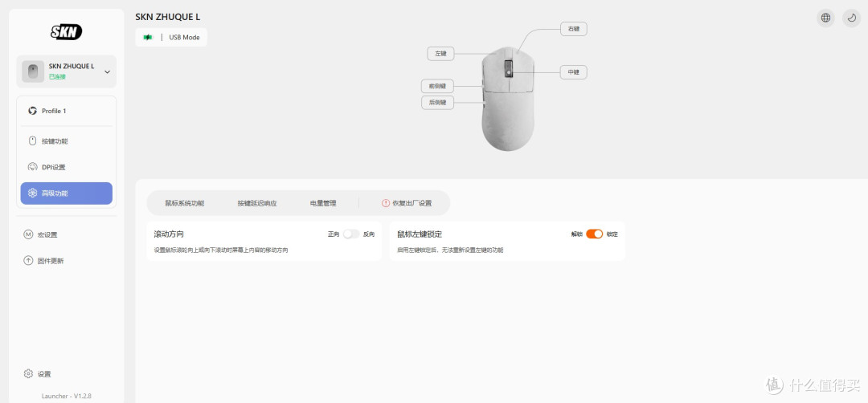Select the 中键 label on mouse diagram

[574, 72]
